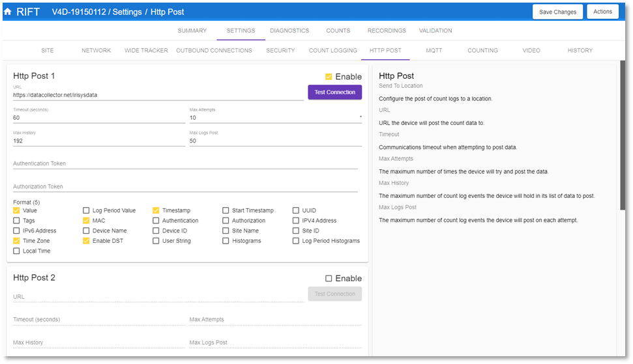Check the Site Name checkbox

tap(226, 231)
